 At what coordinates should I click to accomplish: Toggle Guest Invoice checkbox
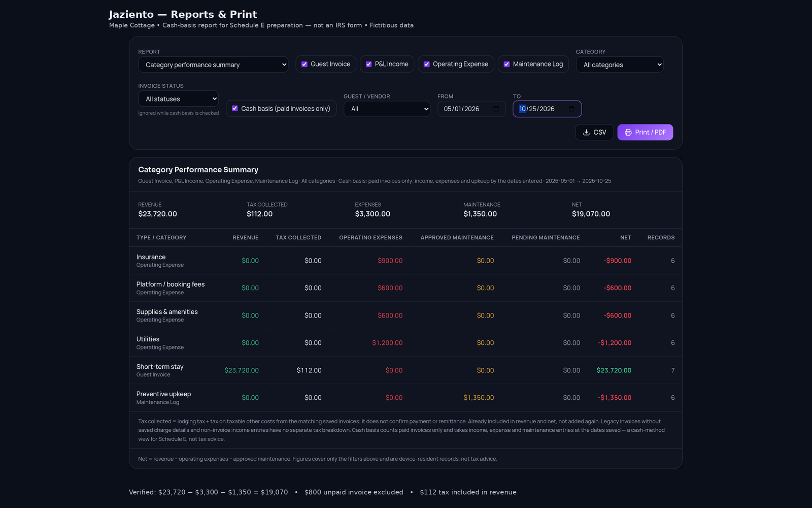(x=304, y=64)
